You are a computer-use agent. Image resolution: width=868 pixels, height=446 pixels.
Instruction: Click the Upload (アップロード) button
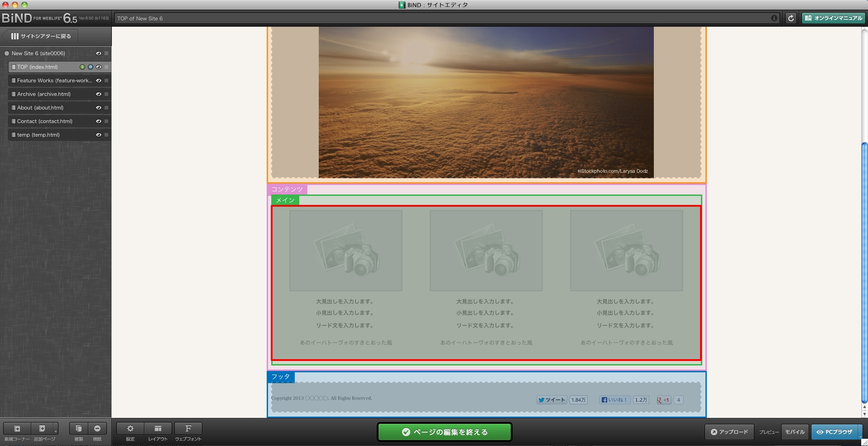click(729, 432)
